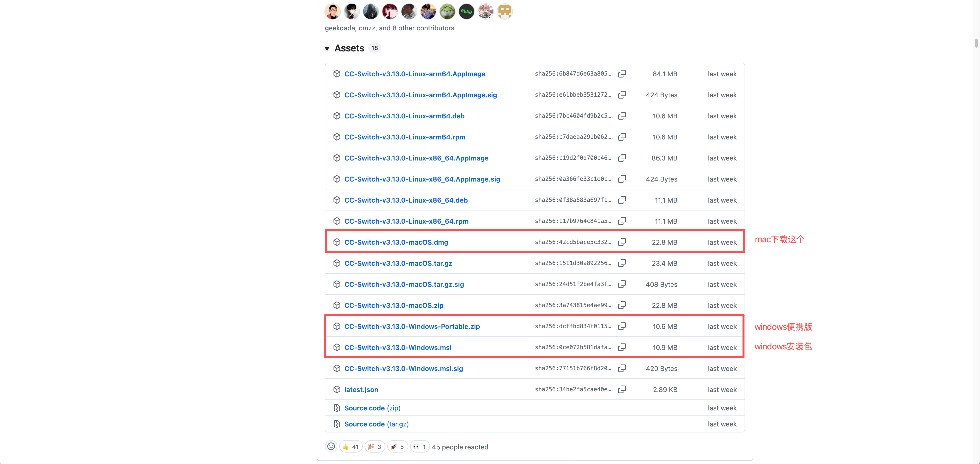
Task: Toggle the thumbs up reaction
Action: click(350, 447)
